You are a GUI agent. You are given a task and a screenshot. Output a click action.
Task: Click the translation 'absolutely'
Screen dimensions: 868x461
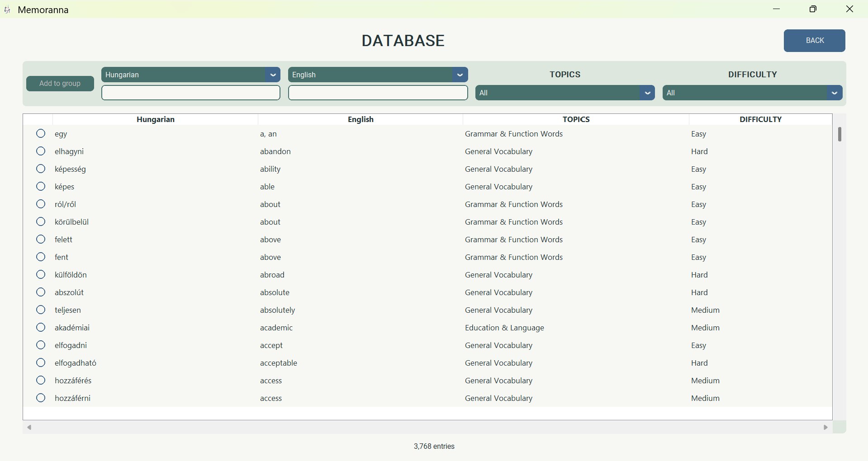click(x=277, y=310)
